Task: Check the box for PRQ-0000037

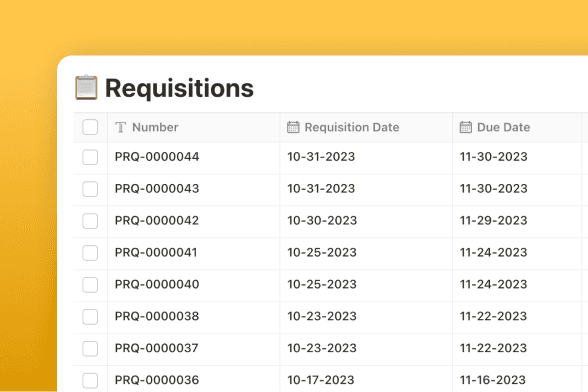Action: point(90,348)
